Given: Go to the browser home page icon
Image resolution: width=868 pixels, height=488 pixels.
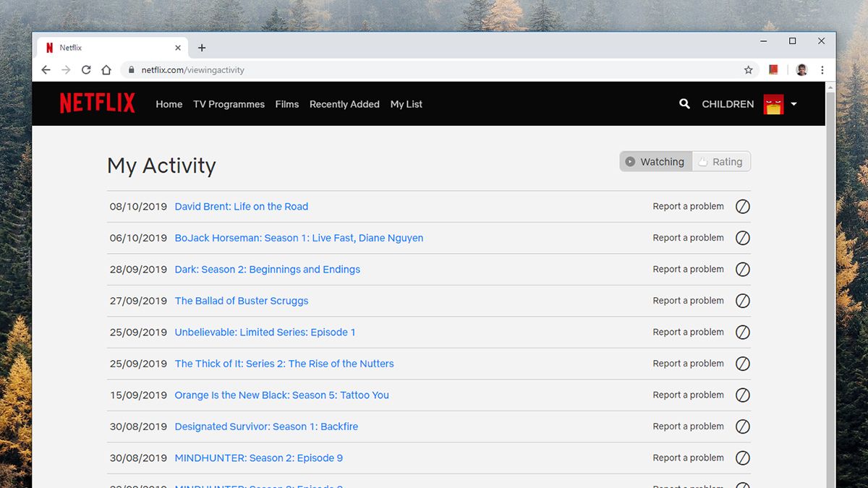Looking at the screenshot, I should pyautogui.click(x=106, y=70).
